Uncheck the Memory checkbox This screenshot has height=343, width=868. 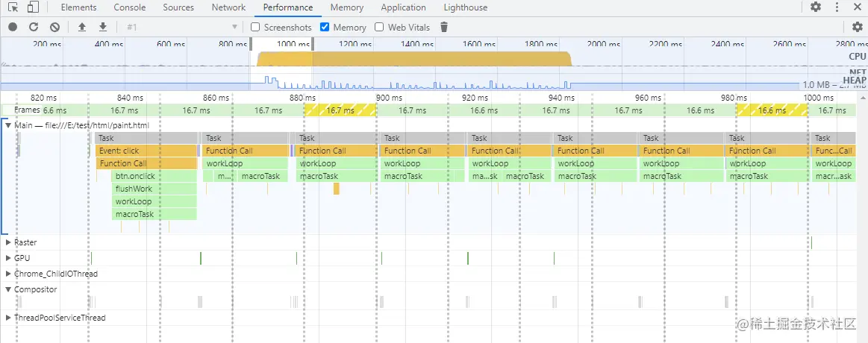325,27
